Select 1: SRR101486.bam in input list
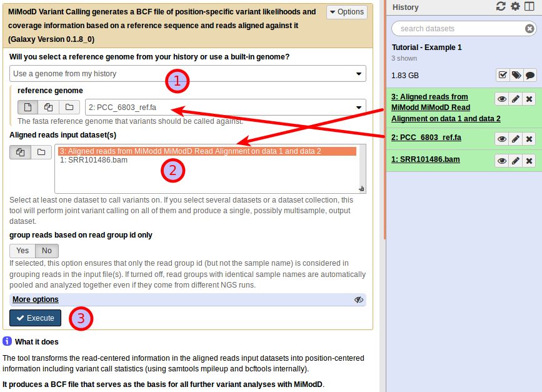Viewport: 542px width, 392px height. (94, 160)
